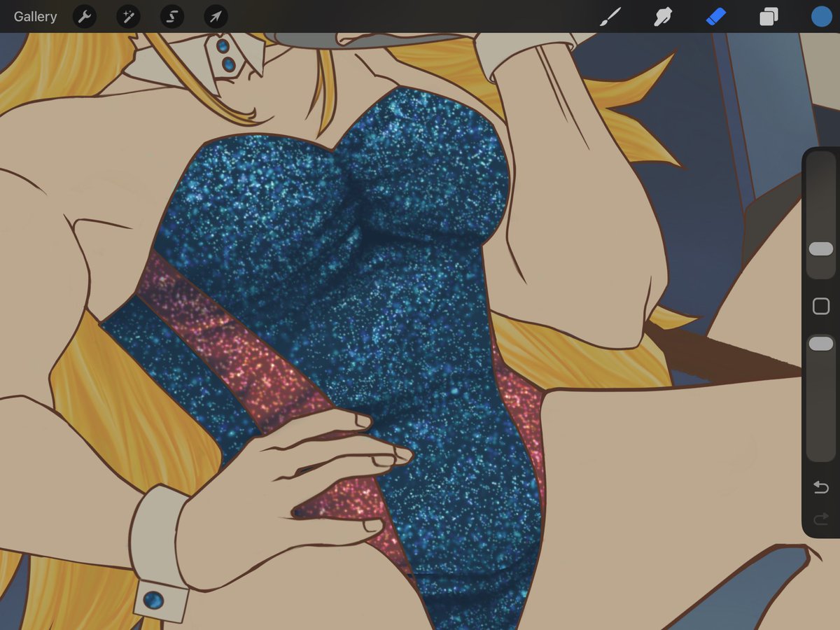This screenshot has width=840, height=630.
Task: Return to the Gallery
Action: pos(35,17)
